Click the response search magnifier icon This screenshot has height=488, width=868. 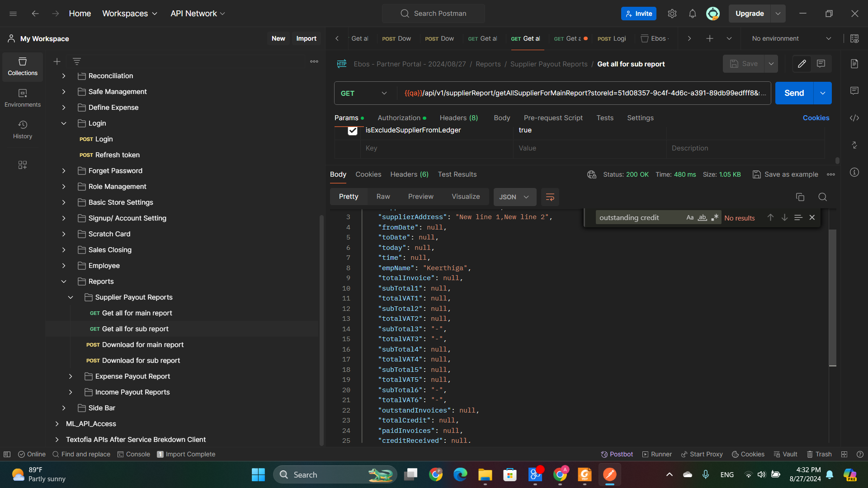823,197
